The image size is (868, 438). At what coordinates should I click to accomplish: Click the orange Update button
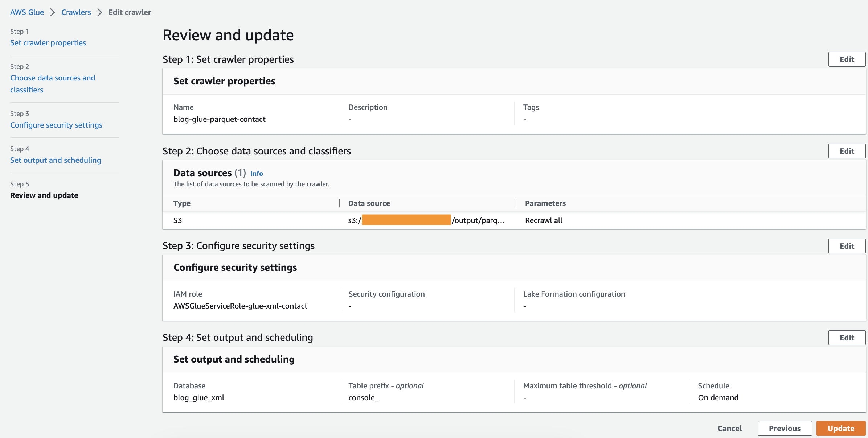(x=841, y=429)
